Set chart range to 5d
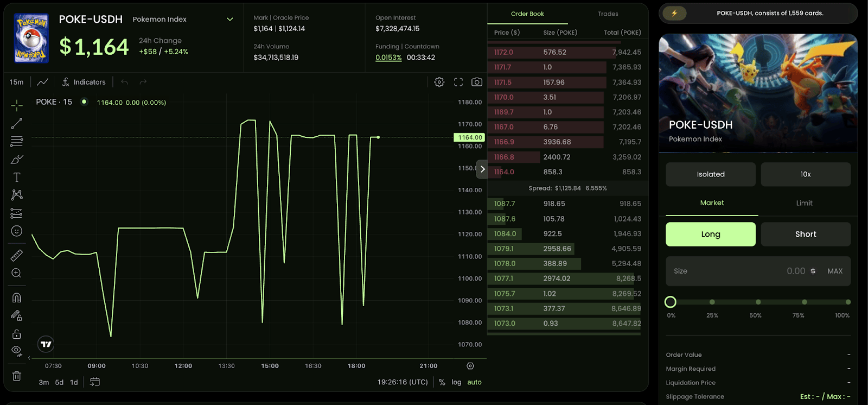868x405 pixels. click(59, 382)
